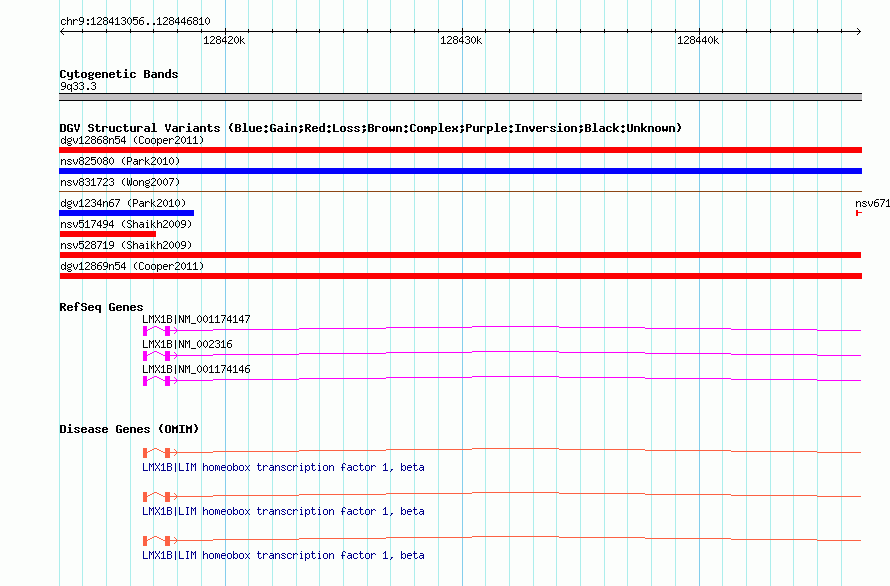
Task: Open the LMX1B|NM_001174146 transcript label
Action: click(x=196, y=369)
